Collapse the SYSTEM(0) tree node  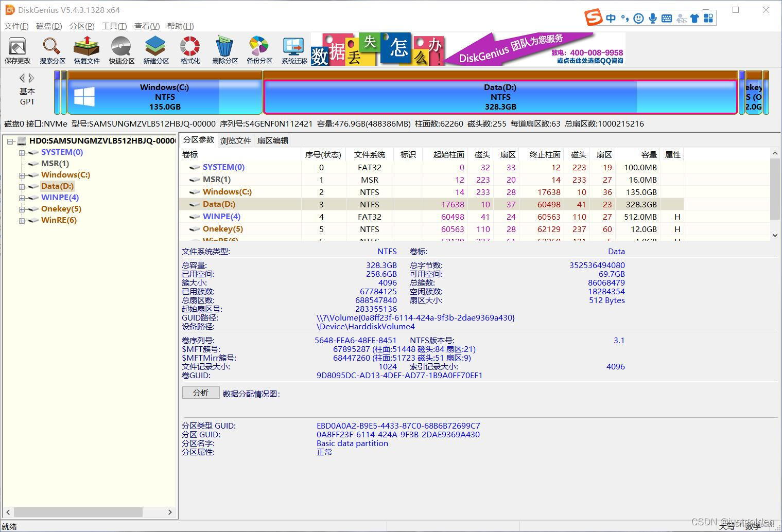(x=21, y=152)
